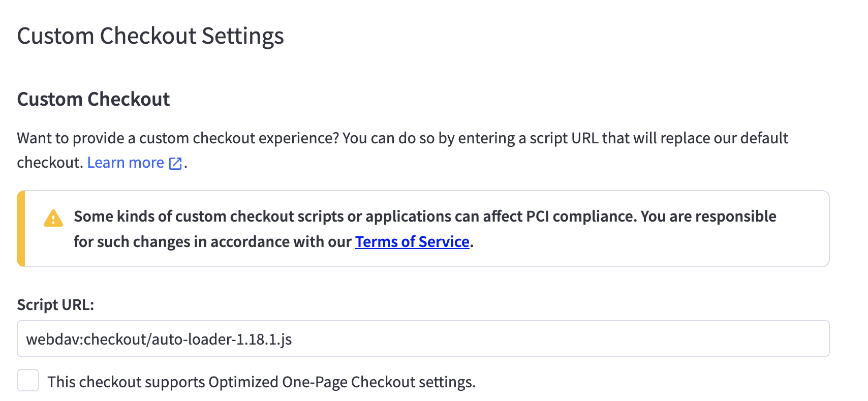Focus the Script URL input field
Image resolution: width=868 pixels, height=401 pixels.
pyautogui.click(x=508, y=338)
